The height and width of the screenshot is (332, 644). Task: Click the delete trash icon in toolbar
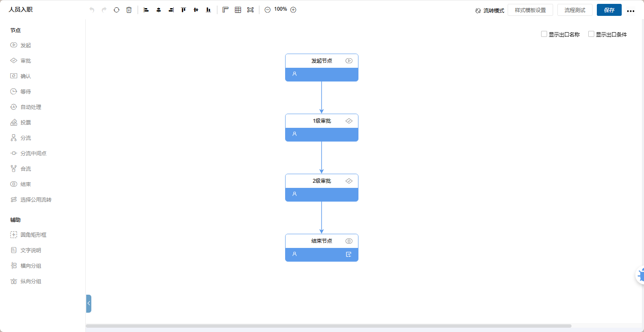coord(129,10)
